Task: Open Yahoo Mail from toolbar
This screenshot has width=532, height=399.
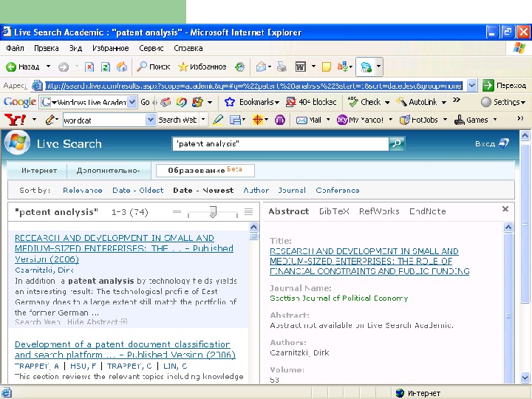Action: click(x=308, y=120)
